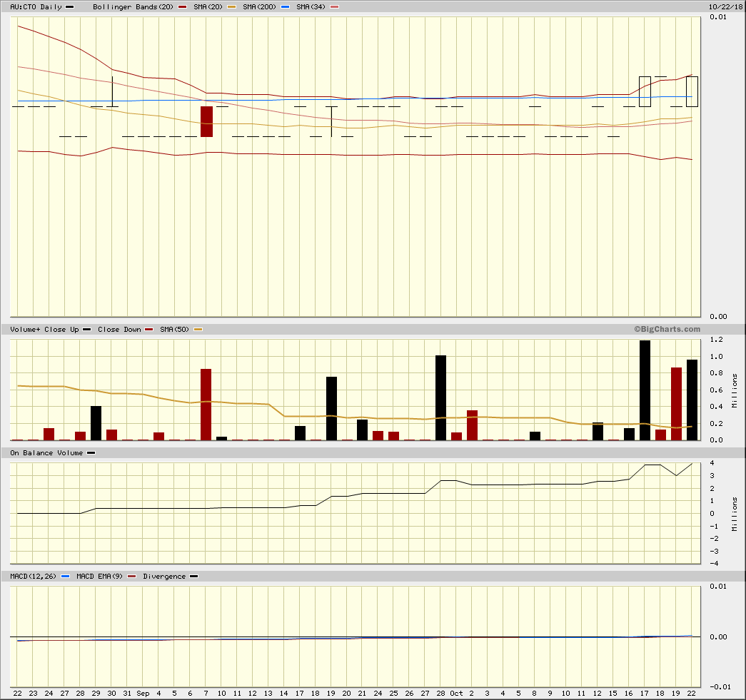The height and width of the screenshot is (700, 746).
Task: Click the red volume bar for Oct 2
Action: pyautogui.click(x=472, y=425)
